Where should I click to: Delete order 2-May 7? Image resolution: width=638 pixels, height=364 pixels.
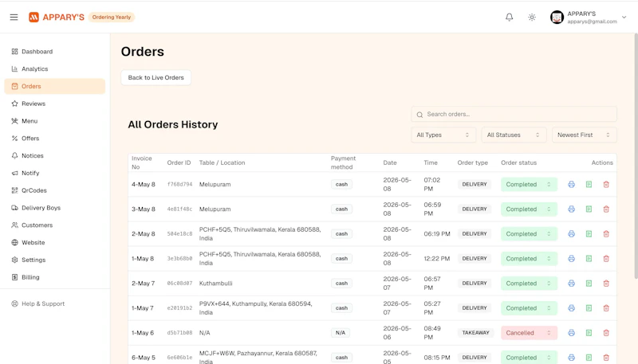coord(606,284)
